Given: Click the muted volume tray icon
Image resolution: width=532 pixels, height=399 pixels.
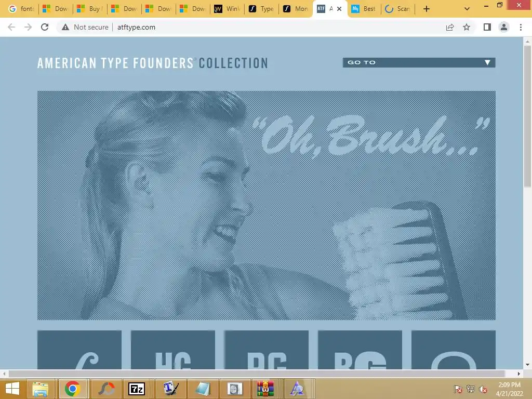Looking at the screenshot, I should tap(483, 389).
